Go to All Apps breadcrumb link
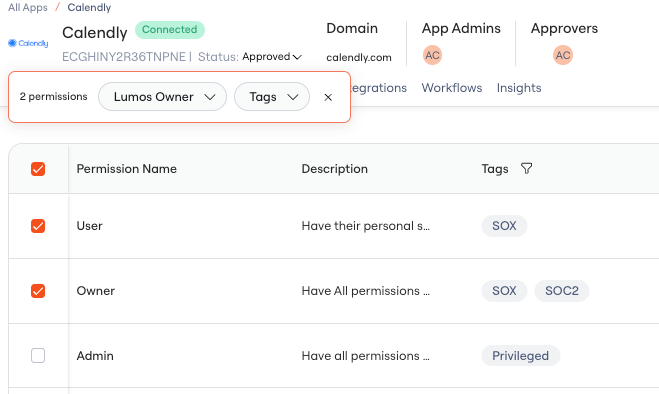 click(x=28, y=8)
